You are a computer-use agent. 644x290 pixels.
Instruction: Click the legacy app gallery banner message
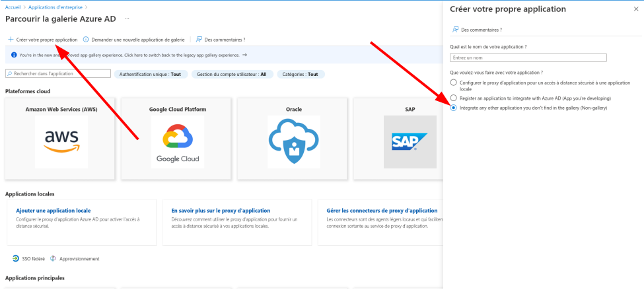(129, 55)
